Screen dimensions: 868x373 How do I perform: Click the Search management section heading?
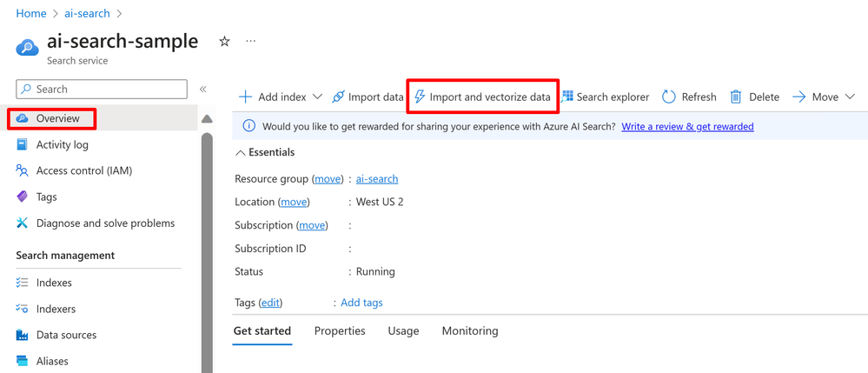tap(65, 256)
